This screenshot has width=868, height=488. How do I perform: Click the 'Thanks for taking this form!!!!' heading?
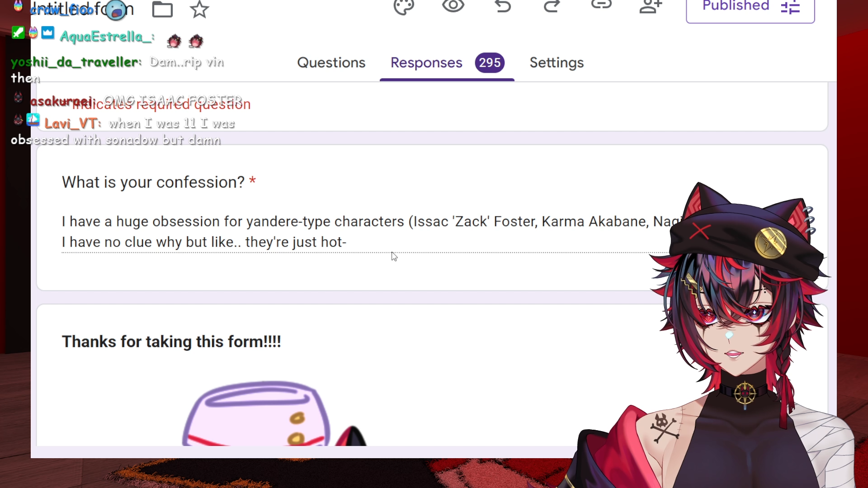pyautogui.click(x=171, y=342)
